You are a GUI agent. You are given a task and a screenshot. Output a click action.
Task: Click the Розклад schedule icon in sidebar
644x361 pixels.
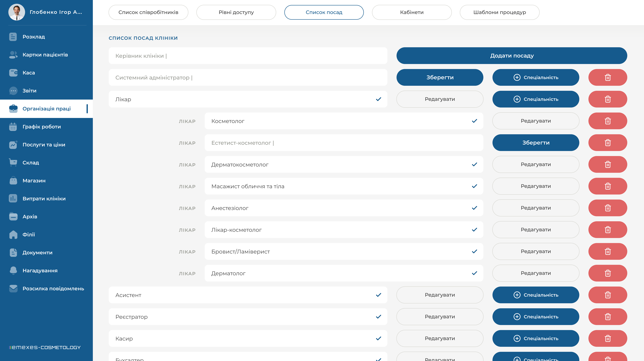click(x=13, y=37)
